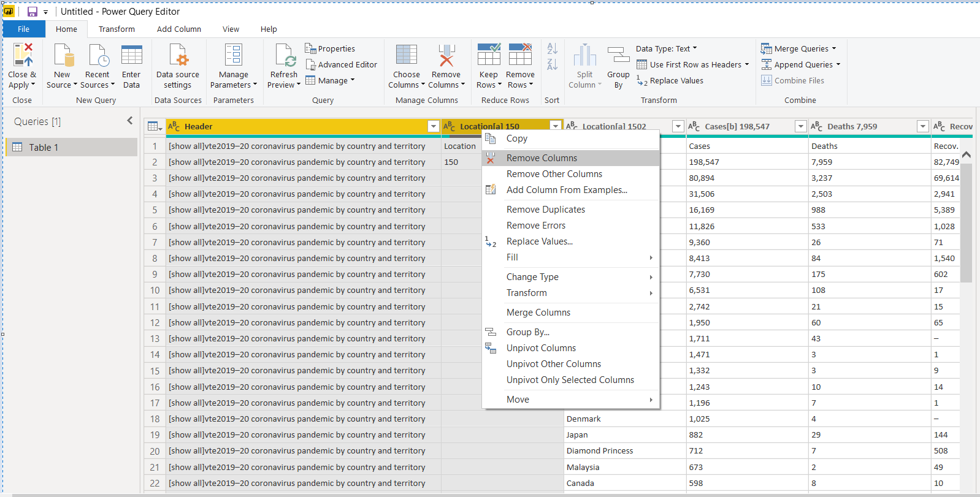Open the Header column filter dropdown
The height and width of the screenshot is (497, 980).
(x=434, y=126)
